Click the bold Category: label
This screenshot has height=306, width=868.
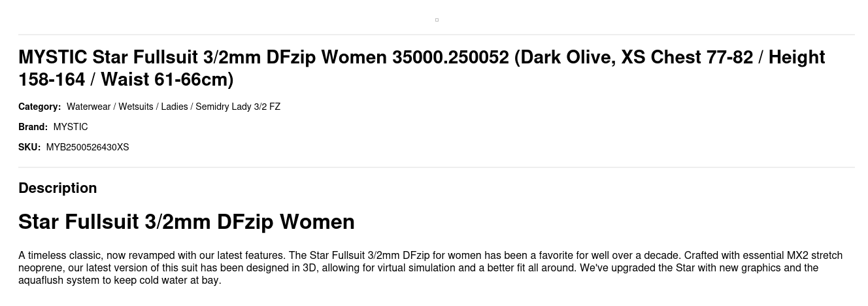click(39, 107)
